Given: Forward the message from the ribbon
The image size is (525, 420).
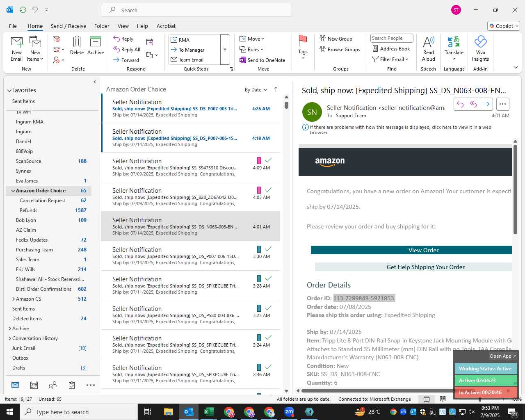Looking at the screenshot, I should pos(126,60).
